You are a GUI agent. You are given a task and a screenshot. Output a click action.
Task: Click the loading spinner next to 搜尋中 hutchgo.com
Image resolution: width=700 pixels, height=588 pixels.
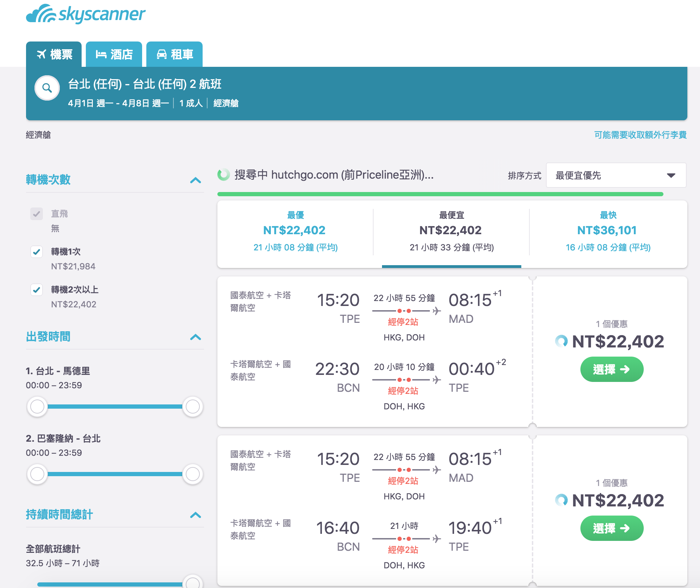(223, 174)
